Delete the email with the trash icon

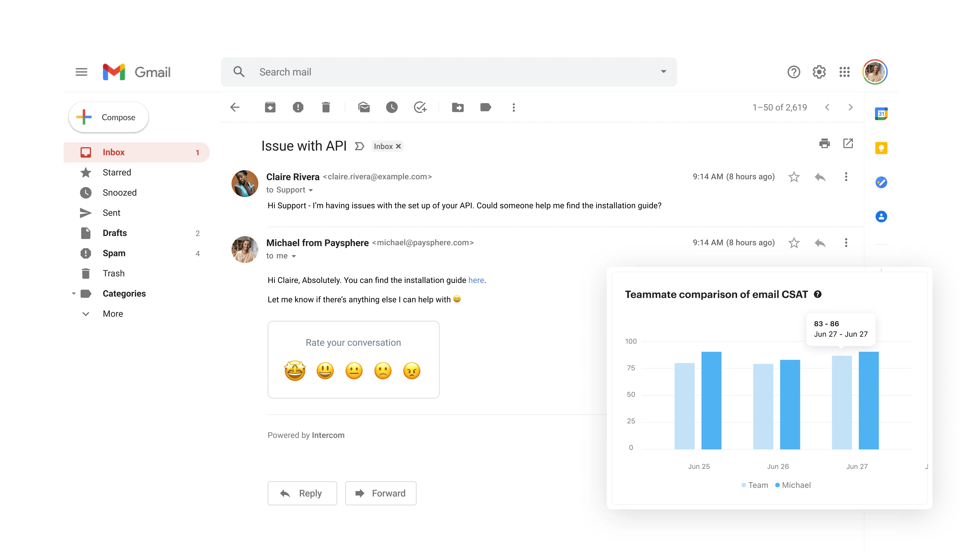pos(326,107)
